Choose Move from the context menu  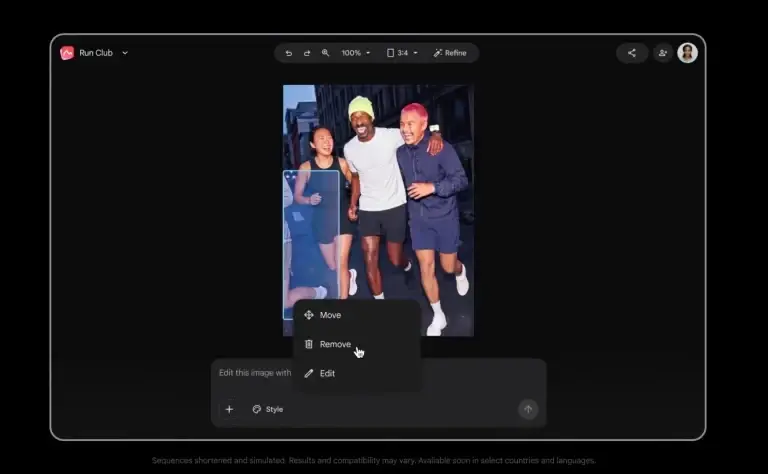click(x=358, y=315)
